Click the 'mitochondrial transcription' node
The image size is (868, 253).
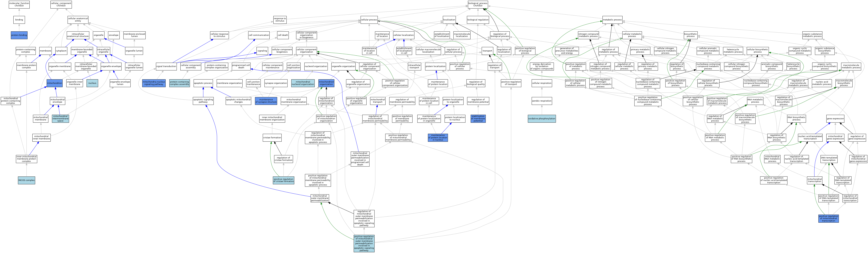[815, 180]
